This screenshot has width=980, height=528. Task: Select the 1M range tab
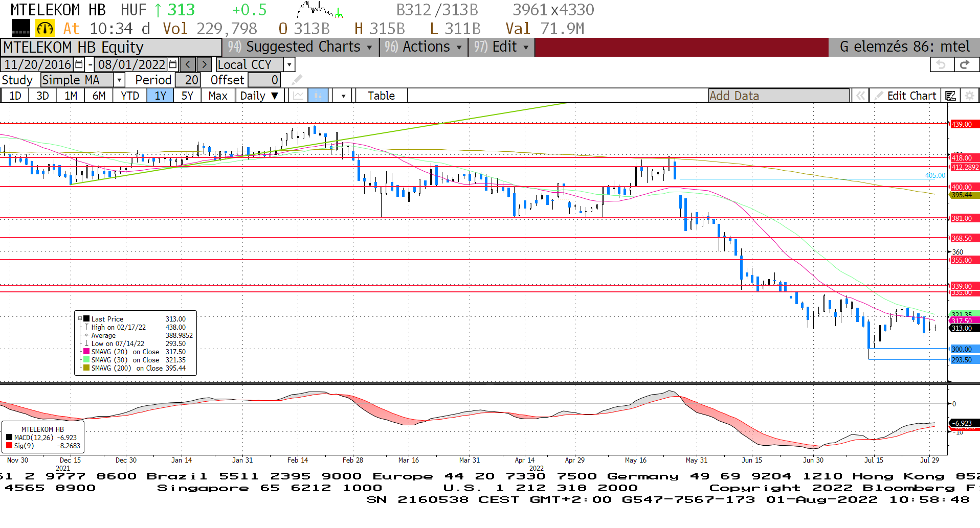point(71,96)
